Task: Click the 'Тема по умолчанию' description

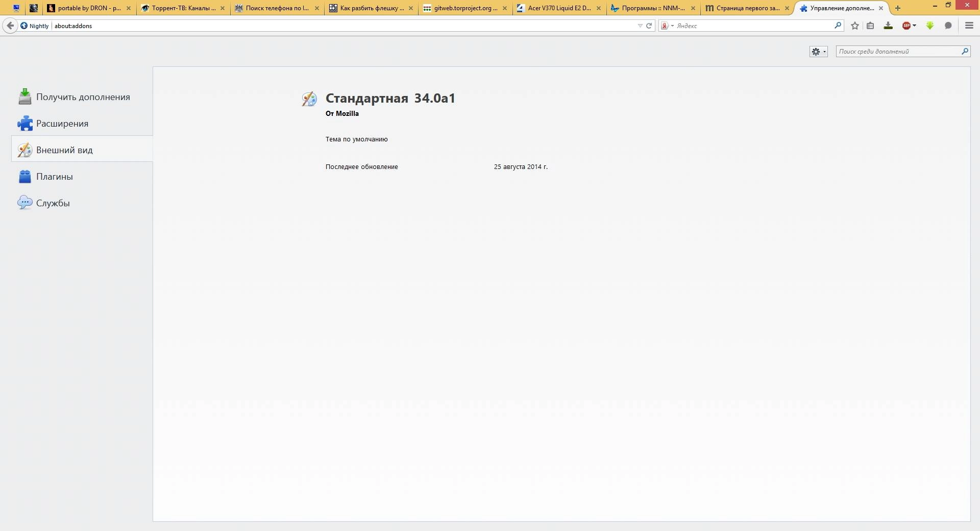Action: [357, 139]
